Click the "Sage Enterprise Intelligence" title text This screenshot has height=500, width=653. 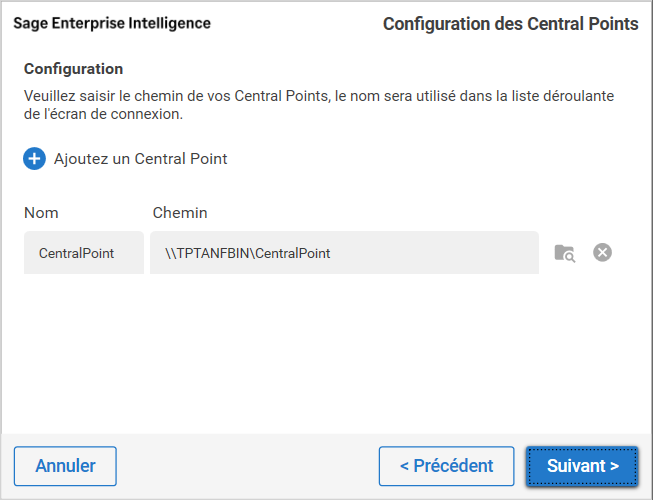coord(112,23)
